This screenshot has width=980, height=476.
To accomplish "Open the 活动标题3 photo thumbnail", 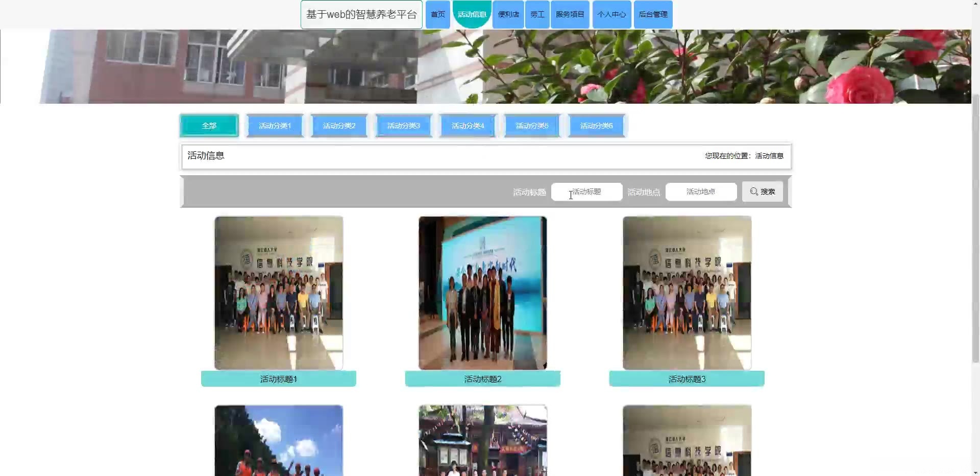I will tap(687, 293).
